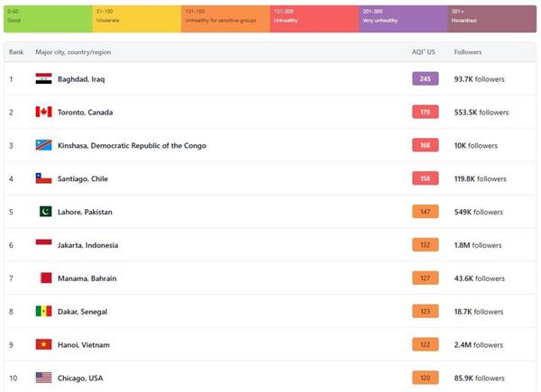Click the green Good 0-50 legend swatch
Viewport: 541px width, 392px height.
pos(48,19)
